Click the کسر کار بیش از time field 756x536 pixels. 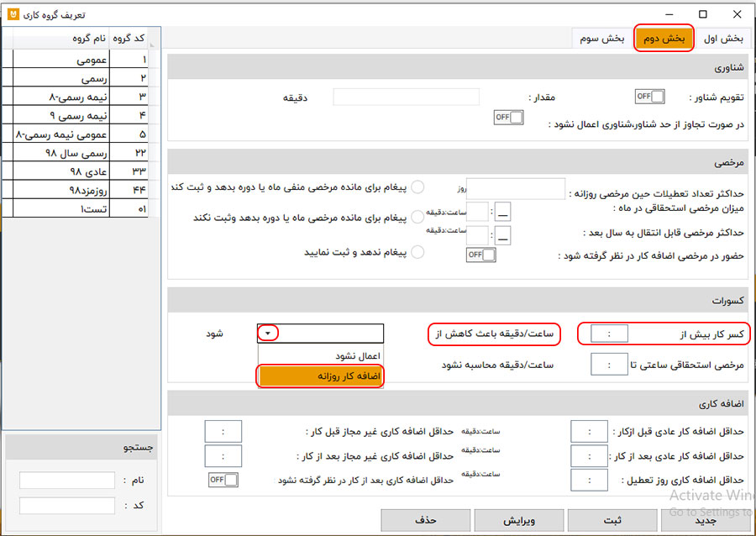609,334
